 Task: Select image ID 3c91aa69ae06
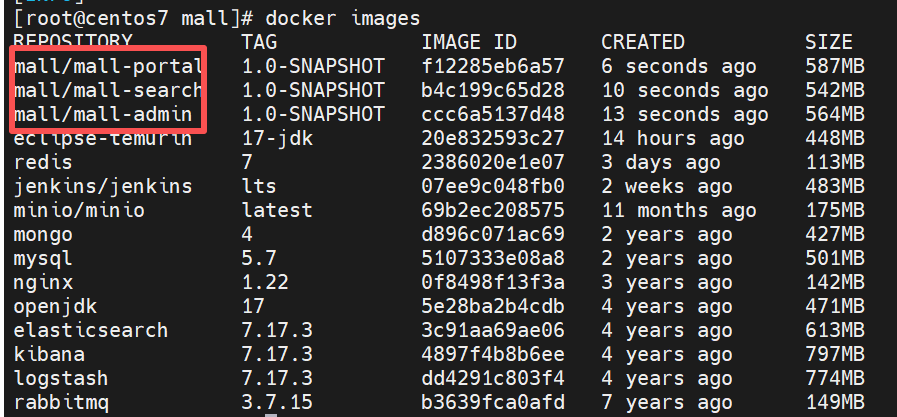click(493, 331)
